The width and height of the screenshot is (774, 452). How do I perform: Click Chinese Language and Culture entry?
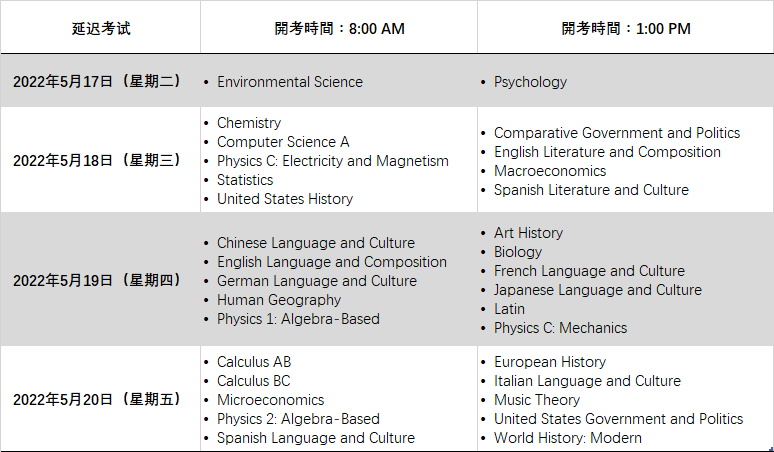(x=316, y=243)
